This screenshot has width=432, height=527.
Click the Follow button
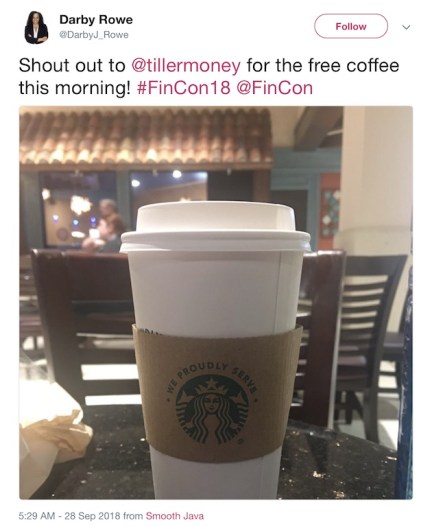pyautogui.click(x=351, y=26)
